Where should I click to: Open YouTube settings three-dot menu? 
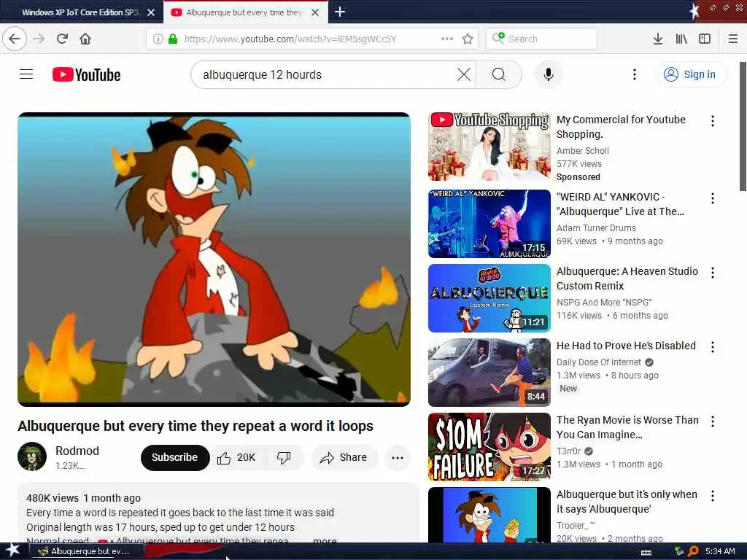(634, 74)
